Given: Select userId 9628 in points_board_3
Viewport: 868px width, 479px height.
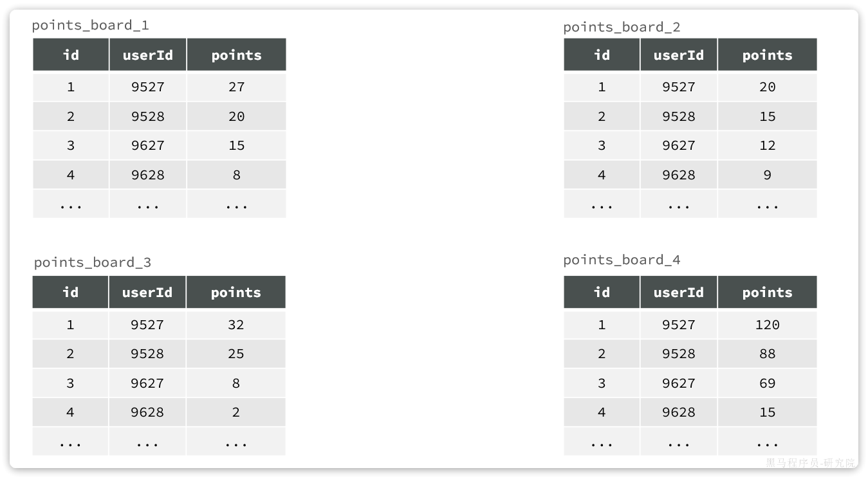Looking at the screenshot, I should coord(147,412).
